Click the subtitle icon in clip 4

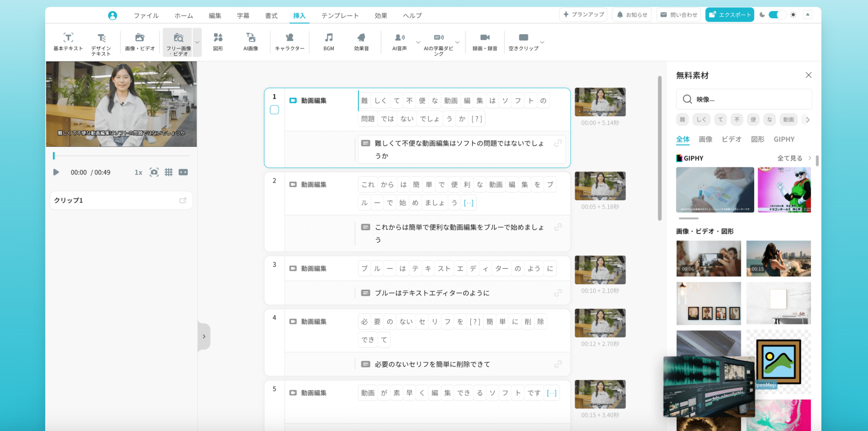[x=365, y=364]
